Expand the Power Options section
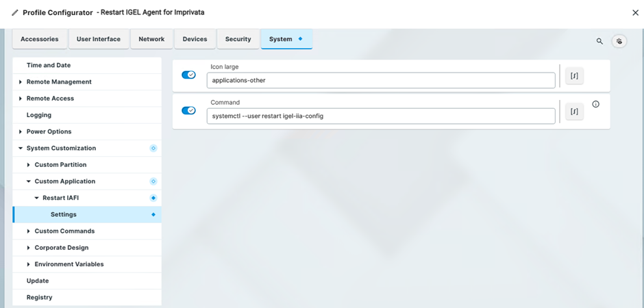 point(21,131)
